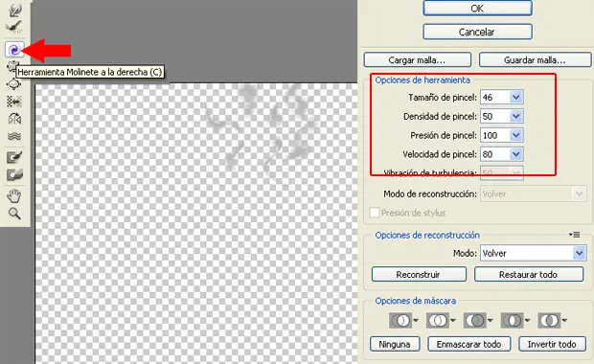Viewport: 594px width, 364px height.
Task: Select the Bloat tool
Action: point(14,83)
